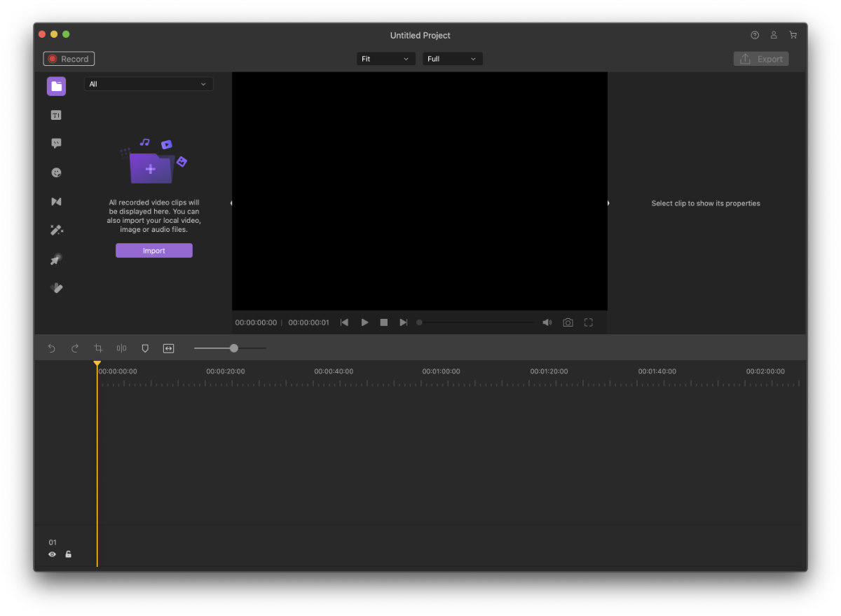Viewport: 841px width, 616px height.
Task: Select the Media library folder tab
Action: click(x=56, y=86)
